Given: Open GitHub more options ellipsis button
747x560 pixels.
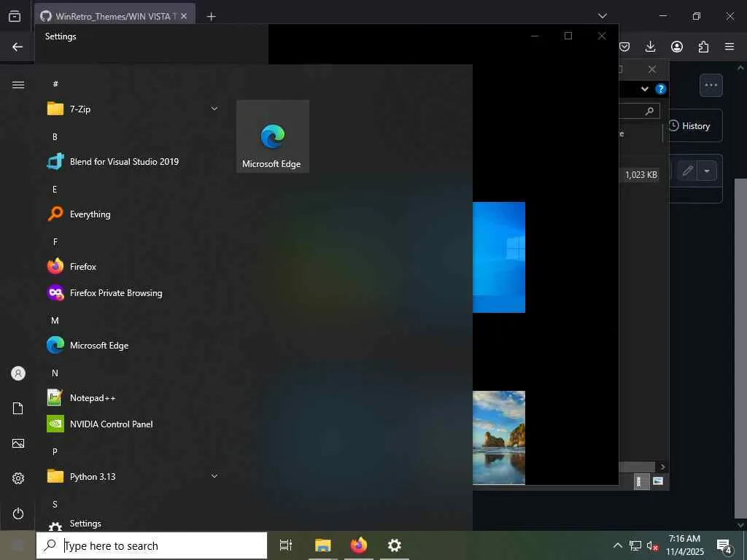Looking at the screenshot, I should (x=711, y=85).
